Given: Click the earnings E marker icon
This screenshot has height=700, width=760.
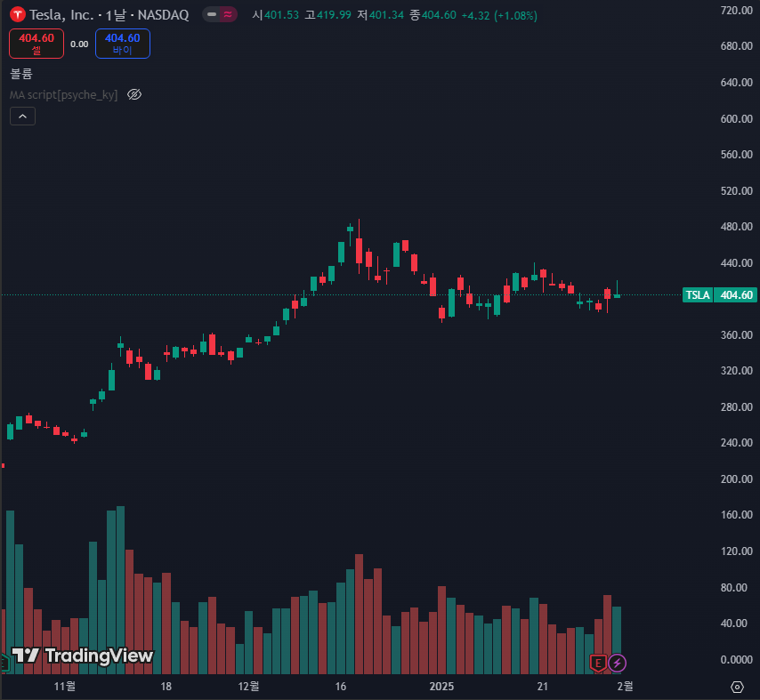Looking at the screenshot, I should coord(598,663).
